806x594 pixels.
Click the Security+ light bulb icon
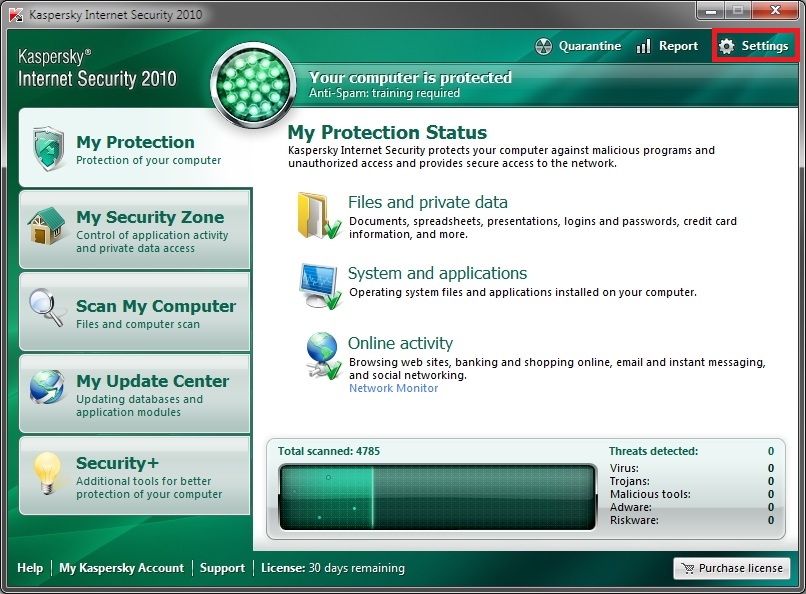[x=48, y=473]
